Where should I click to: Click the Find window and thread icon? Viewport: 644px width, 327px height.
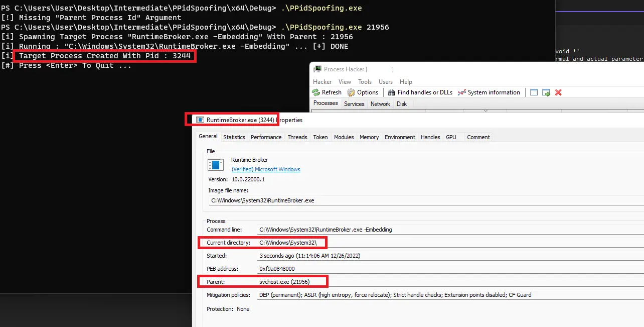546,92
